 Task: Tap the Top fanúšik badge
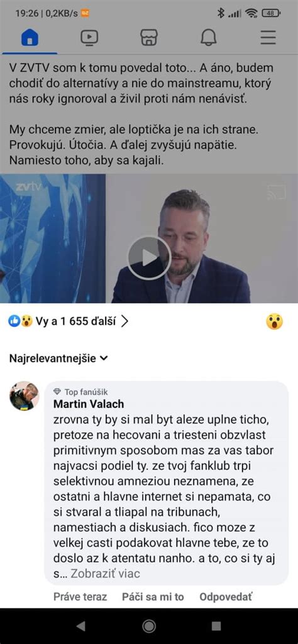(80, 392)
